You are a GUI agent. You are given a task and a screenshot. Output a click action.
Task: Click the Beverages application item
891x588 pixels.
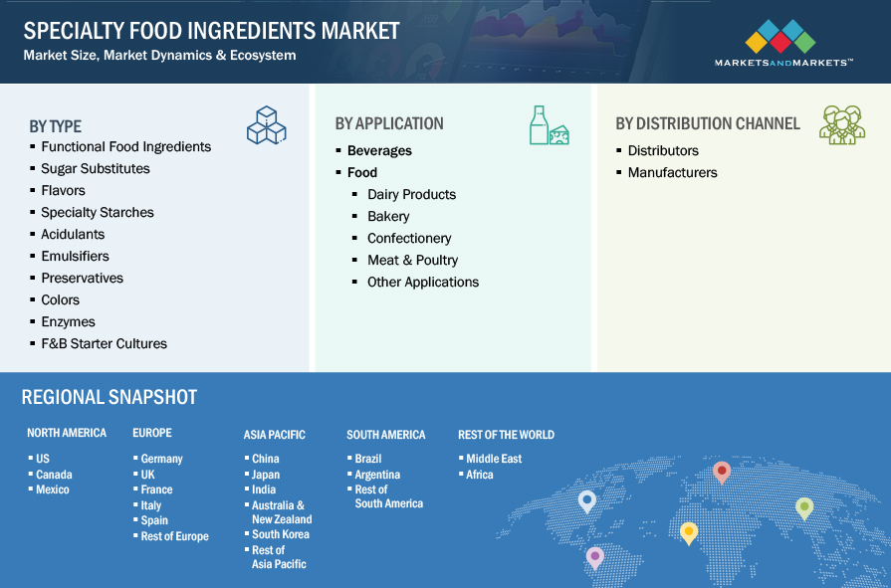click(379, 151)
